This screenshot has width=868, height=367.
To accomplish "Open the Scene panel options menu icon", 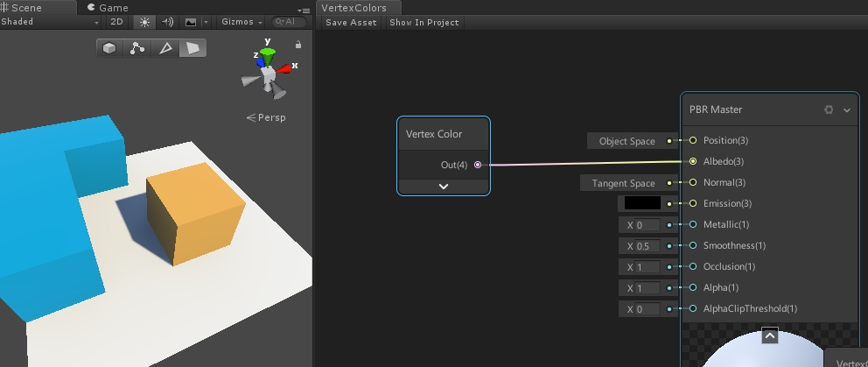I will coord(304,11).
